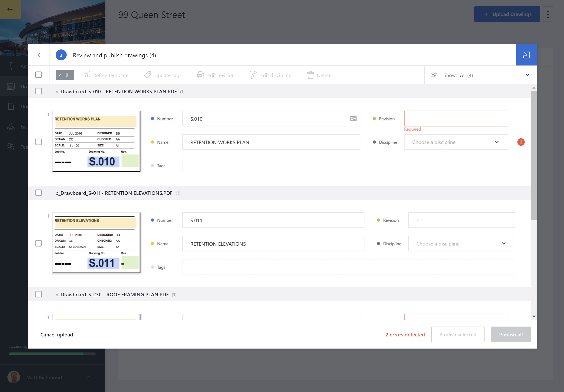Check the S.011 drawing row checkbox
Screen dimensions: 564x392
(x=39, y=244)
